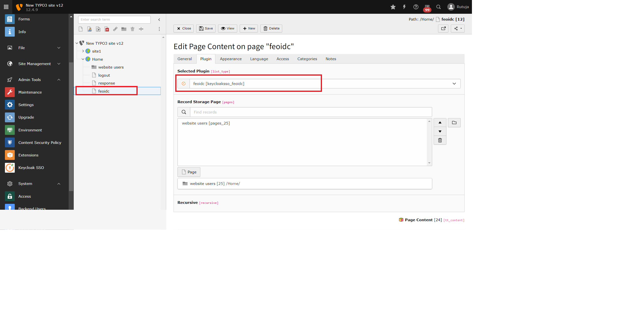Expand the File module group
This screenshot has height=334, width=644.
[59, 48]
